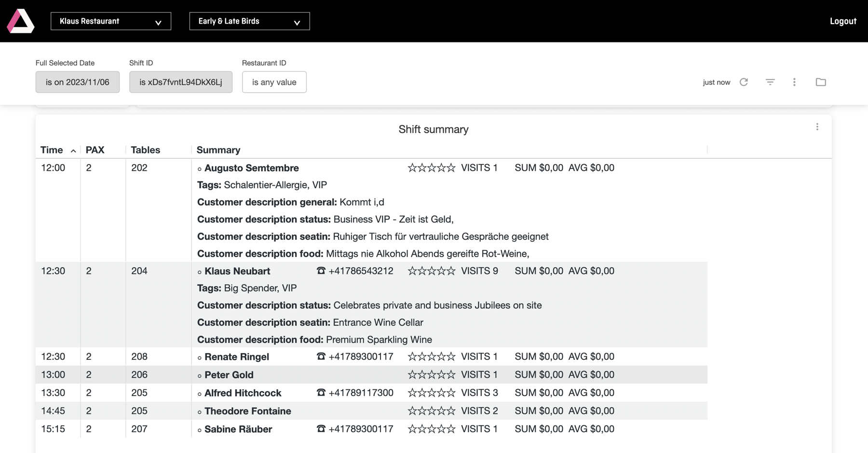868x453 pixels.
Task: Click the Tables column header
Action: pyautogui.click(x=145, y=150)
